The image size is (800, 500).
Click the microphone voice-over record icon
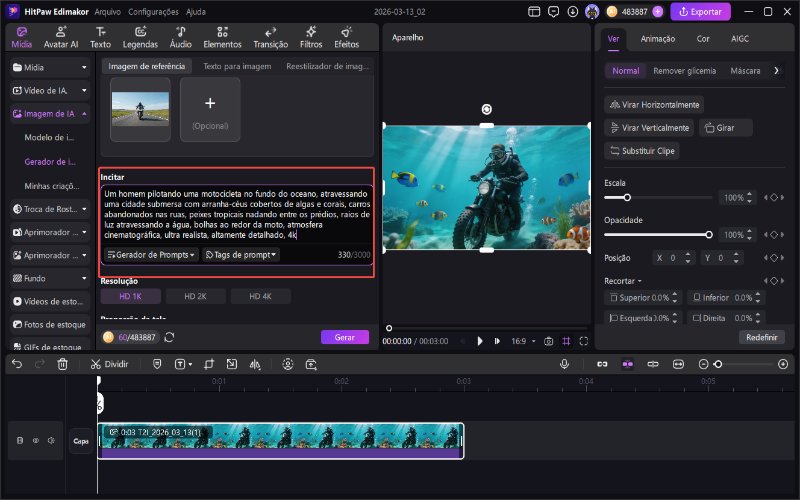[x=564, y=364]
